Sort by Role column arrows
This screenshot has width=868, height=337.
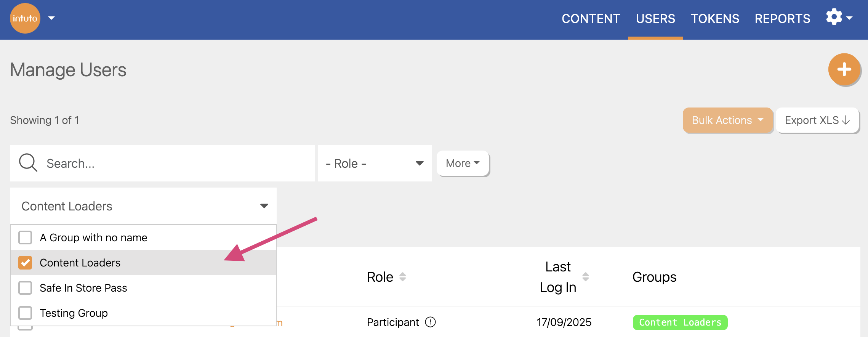coord(402,277)
